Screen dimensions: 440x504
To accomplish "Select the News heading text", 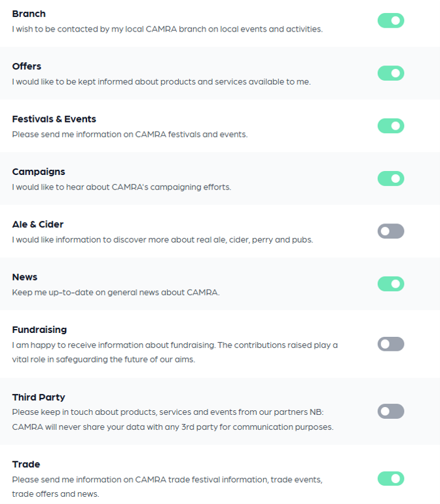I will (25, 277).
